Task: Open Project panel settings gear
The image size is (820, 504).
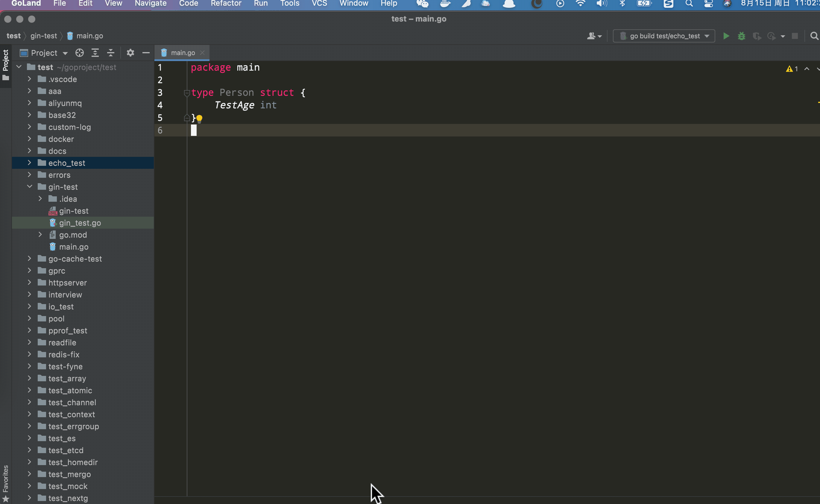Action: point(130,53)
